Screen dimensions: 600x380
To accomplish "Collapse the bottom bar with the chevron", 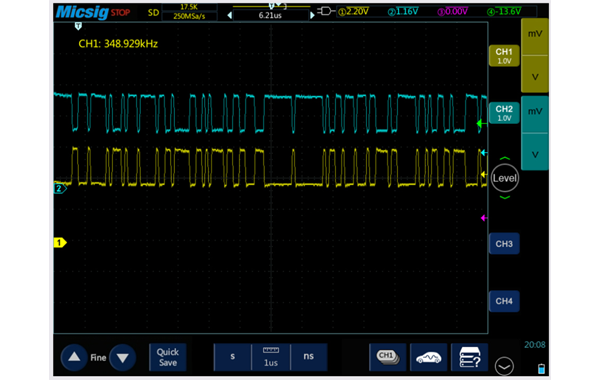I will (504, 366).
